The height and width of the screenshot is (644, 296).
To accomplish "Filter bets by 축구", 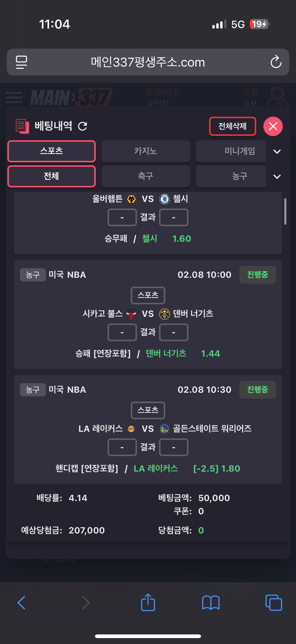I will click(x=146, y=176).
